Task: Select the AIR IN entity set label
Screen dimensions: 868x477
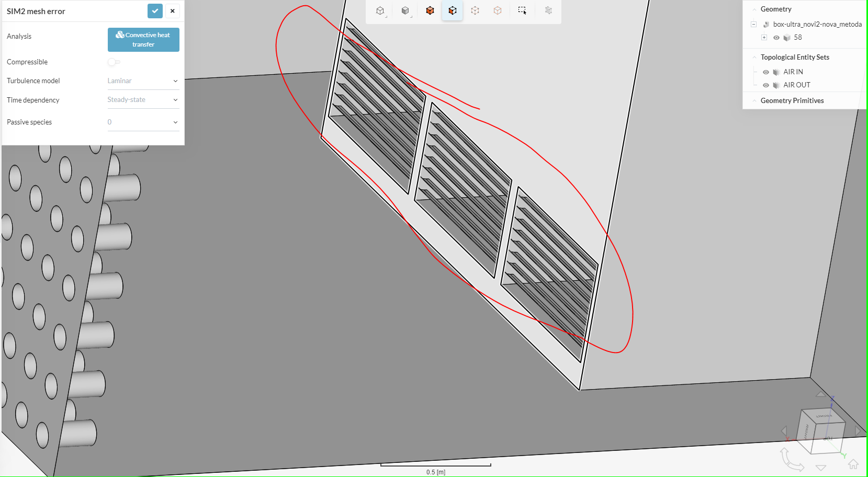Action: pyautogui.click(x=793, y=72)
